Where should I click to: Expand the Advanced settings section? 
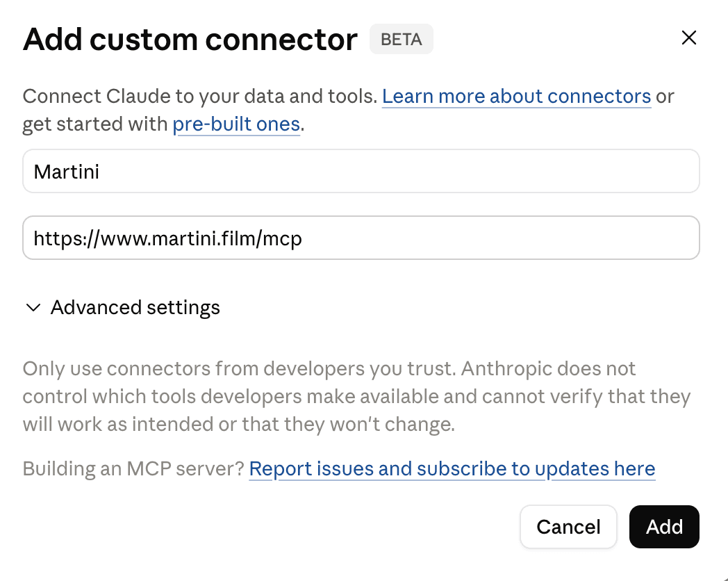(122, 307)
